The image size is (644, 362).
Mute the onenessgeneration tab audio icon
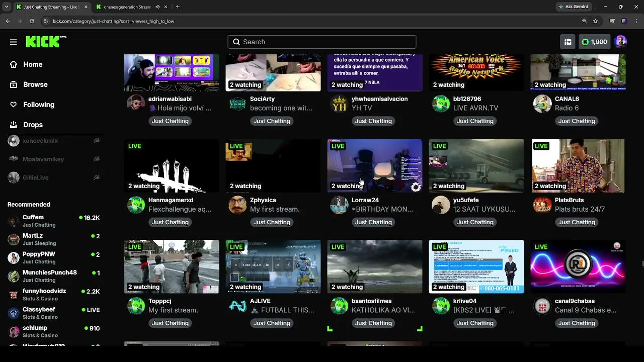pos(157,7)
